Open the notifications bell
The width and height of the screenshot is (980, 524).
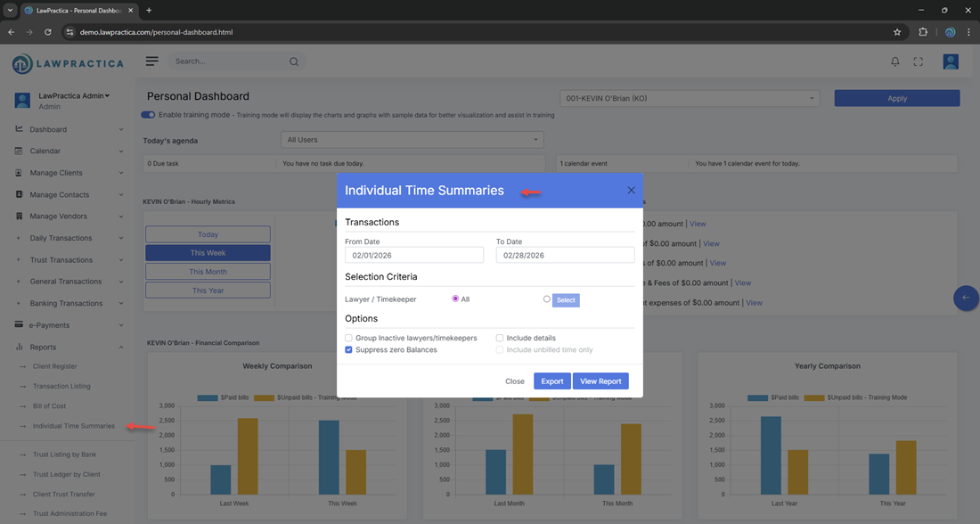tap(895, 61)
